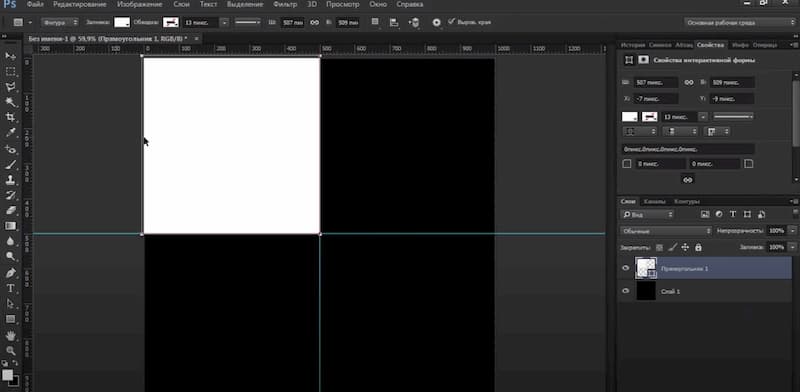Click the foreground color swatch in toolbox
The image size is (800, 392).
pos(7,375)
